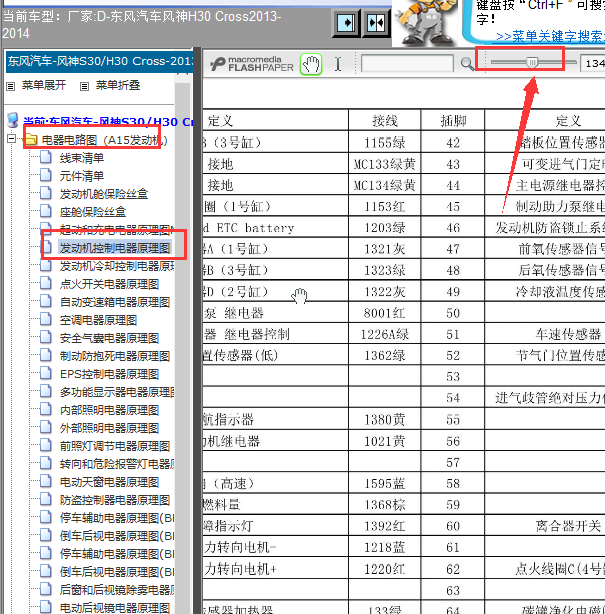Screen dimensions: 605x614
Task: Click the page icon next to 线束清单
Action: click(46, 157)
